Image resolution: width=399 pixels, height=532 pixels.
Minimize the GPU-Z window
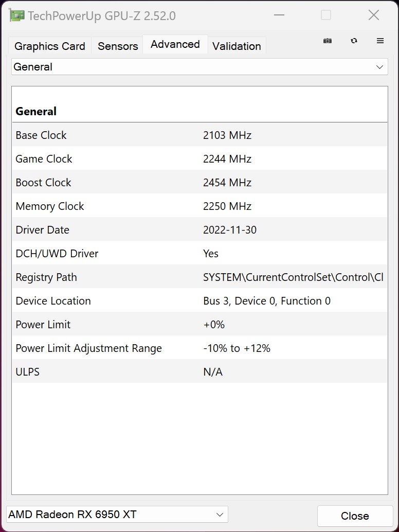click(x=279, y=15)
